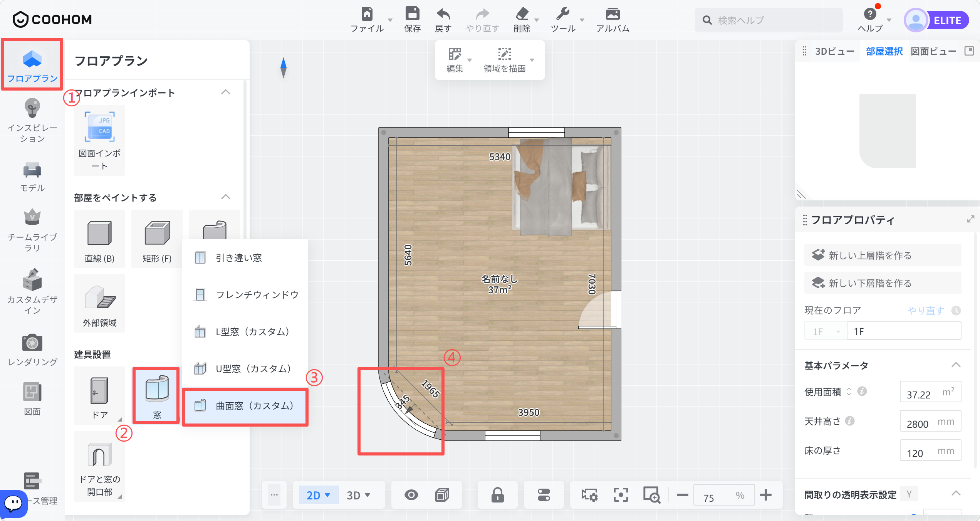Click the 使用面積 unit stepper arrows
The height and width of the screenshot is (521, 980).
849,392
